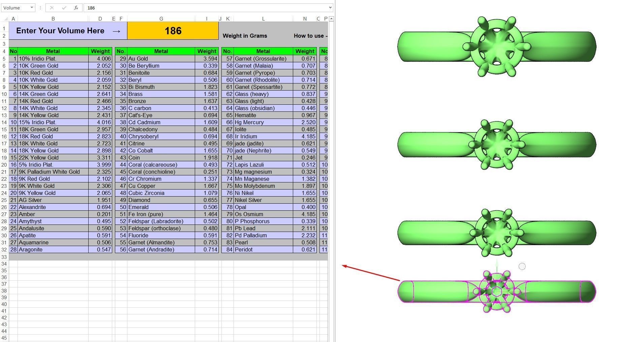Image resolution: width=644 pixels, height=342 pixels.
Task: Click the 'Os Osmium' cell
Action: 263,214
